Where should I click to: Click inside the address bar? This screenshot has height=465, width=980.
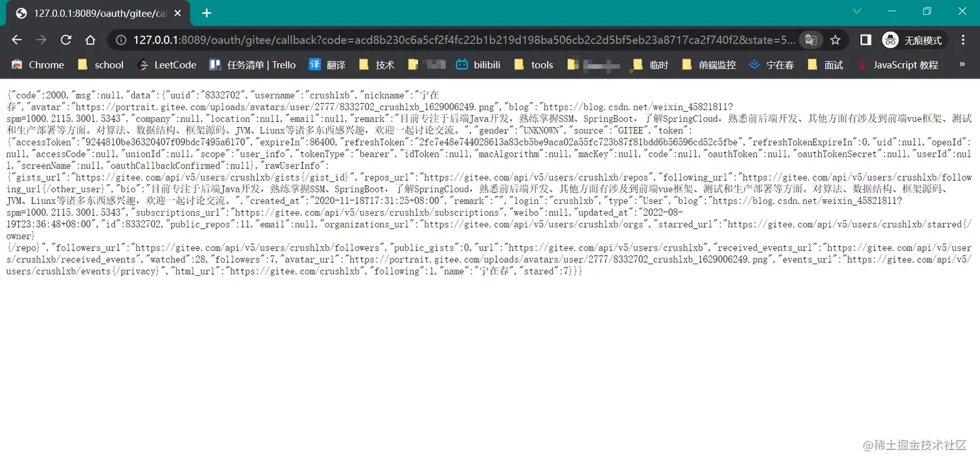[x=389, y=40]
